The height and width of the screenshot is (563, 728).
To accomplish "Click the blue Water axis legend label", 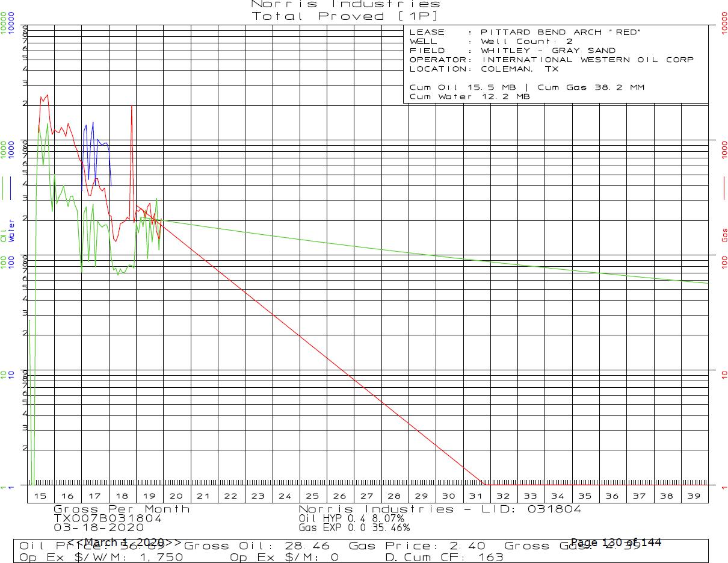I will pos(11,231).
